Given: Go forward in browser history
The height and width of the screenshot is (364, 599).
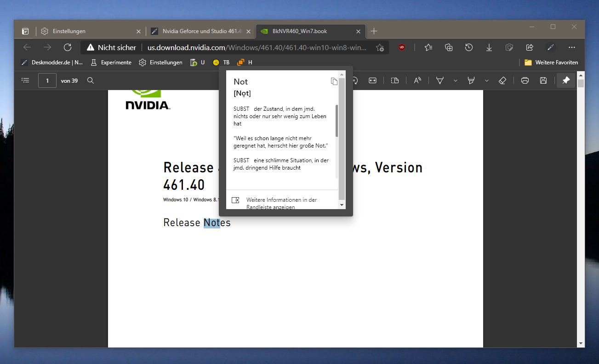Looking at the screenshot, I should (47, 47).
